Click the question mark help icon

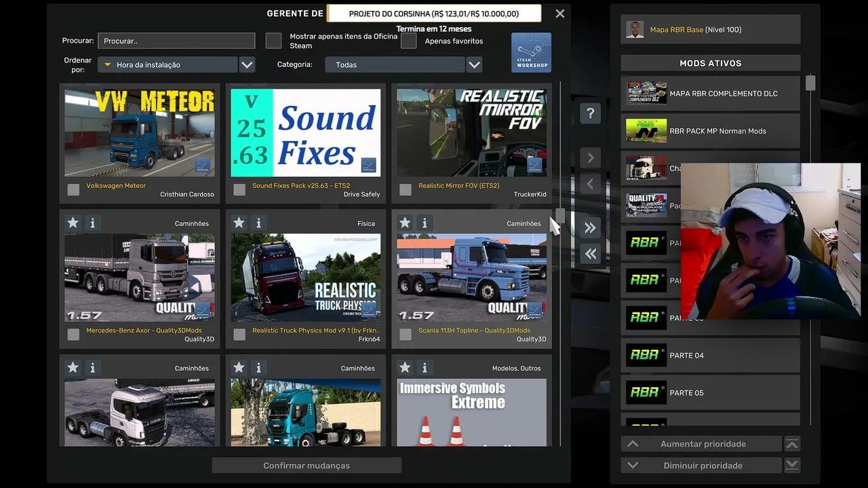pos(590,113)
